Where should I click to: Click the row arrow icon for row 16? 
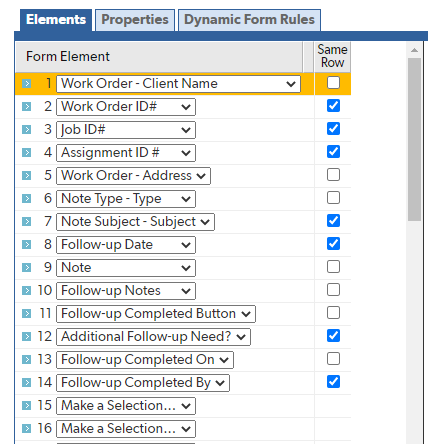coord(26,429)
